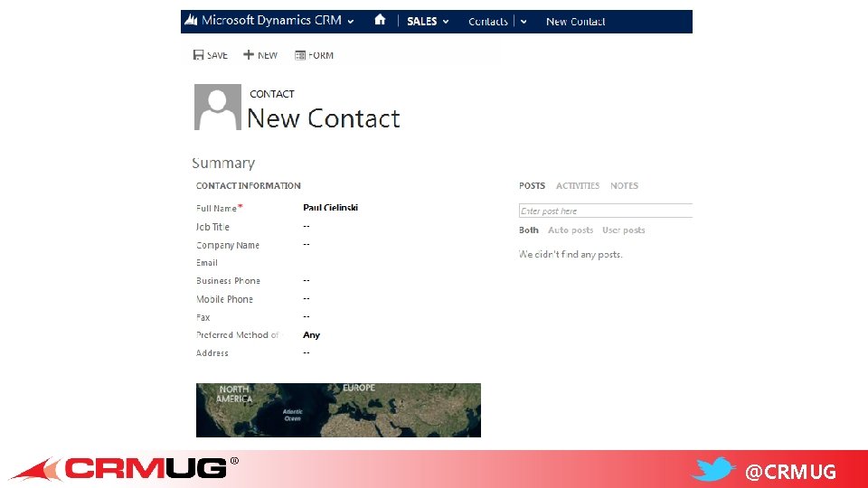Collapse the Summary section header
The width and height of the screenshot is (868, 488).
[x=223, y=163]
